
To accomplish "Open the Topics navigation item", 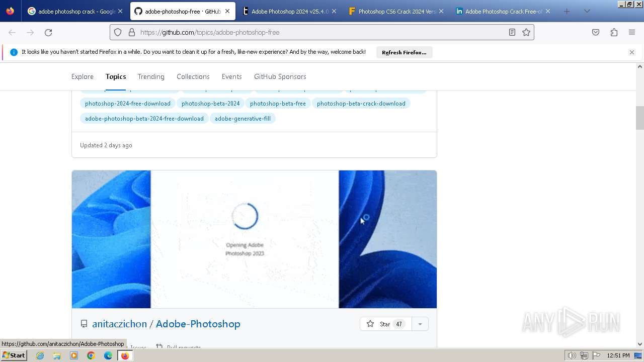I will pos(116,76).
